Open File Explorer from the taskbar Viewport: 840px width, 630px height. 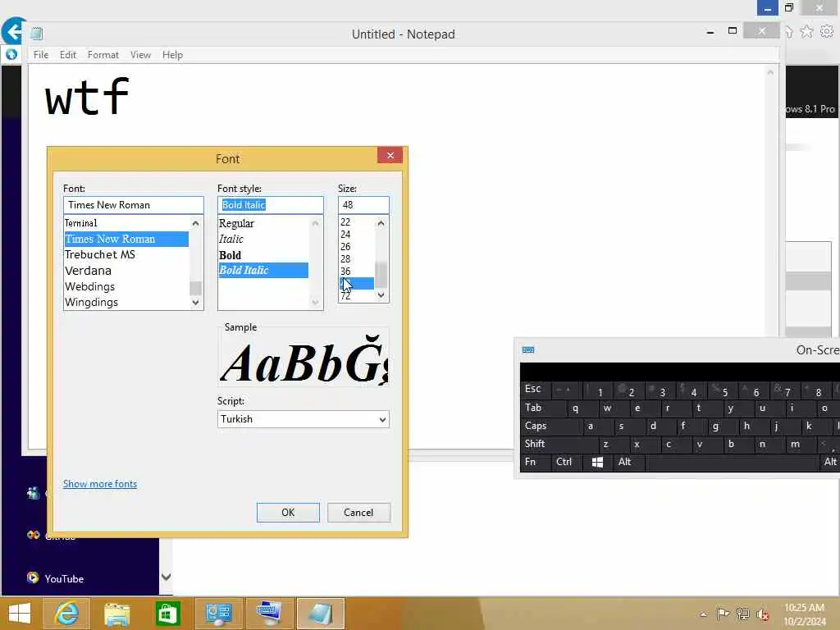[x=116, y=614]
